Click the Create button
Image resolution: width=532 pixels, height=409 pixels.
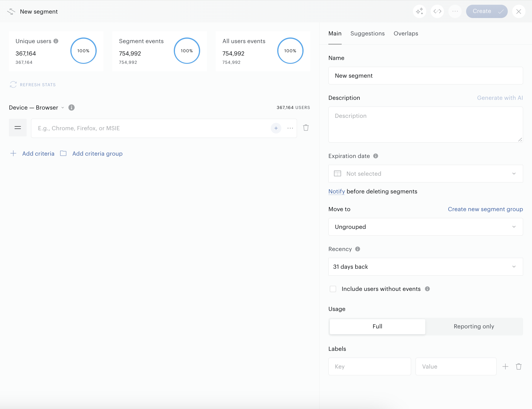[487, 11]
